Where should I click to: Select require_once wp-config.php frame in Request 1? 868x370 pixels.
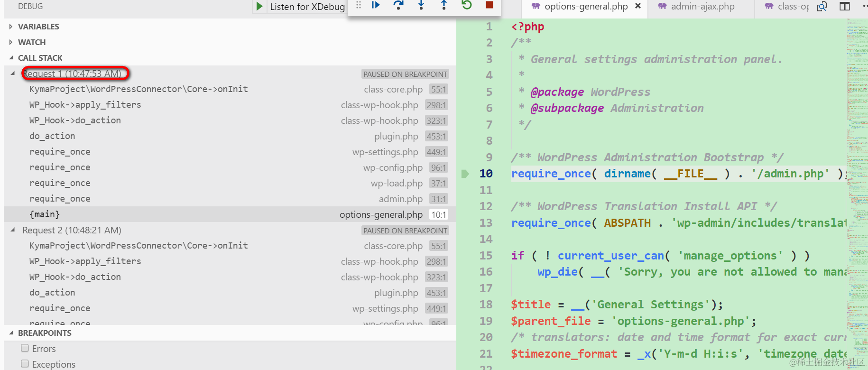coord(230,167)
